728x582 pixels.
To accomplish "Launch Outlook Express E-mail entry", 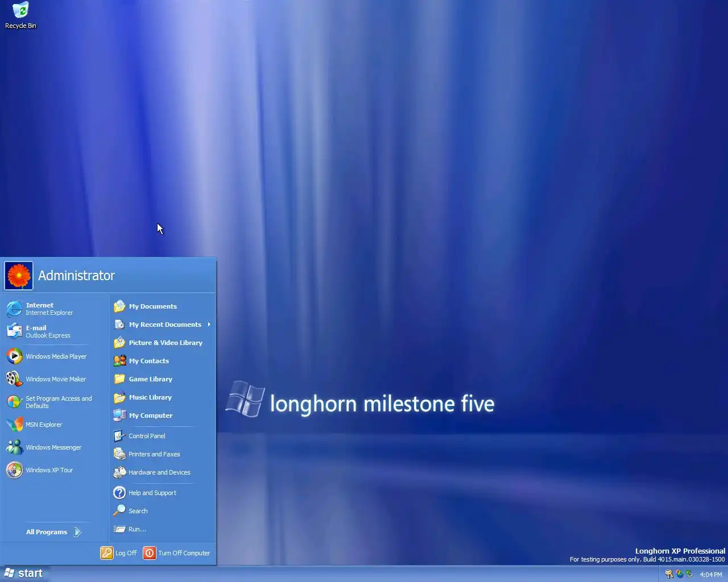I will pyautogui.click(x=55, y=331).
